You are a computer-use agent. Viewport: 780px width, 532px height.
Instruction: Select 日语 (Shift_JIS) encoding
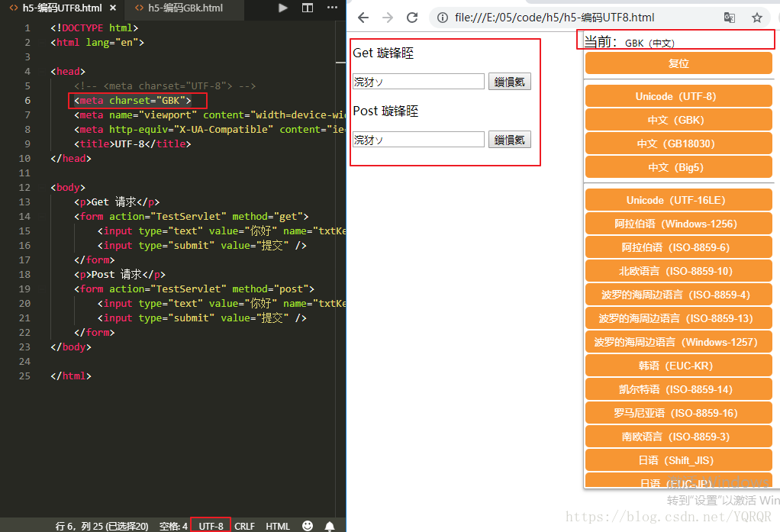click(x=678, y=460)
